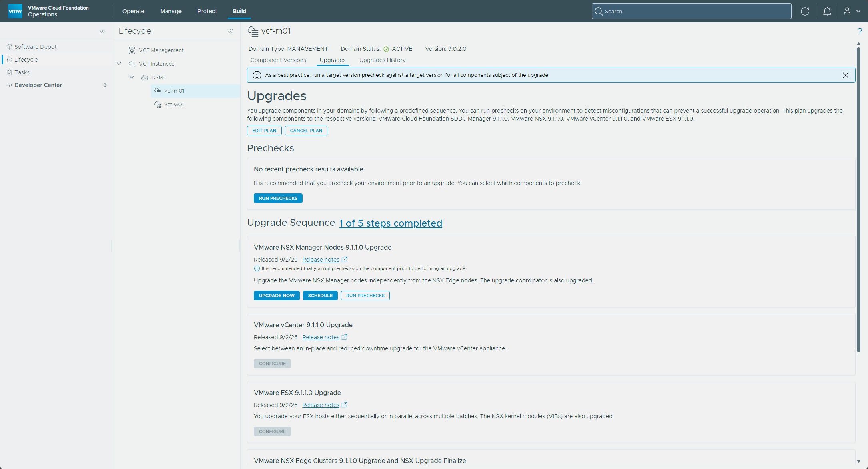Schedule the NSX Manager upgrade
868x469 pixels.
[x=320, y=296]
